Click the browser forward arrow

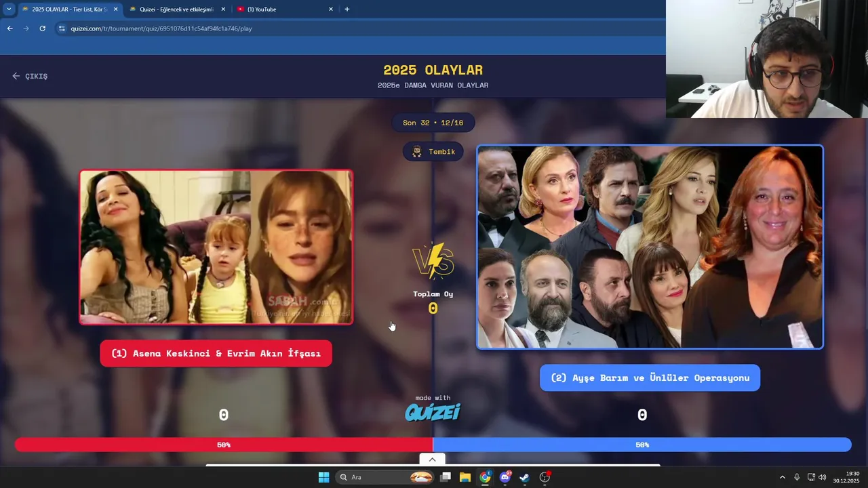26,28
